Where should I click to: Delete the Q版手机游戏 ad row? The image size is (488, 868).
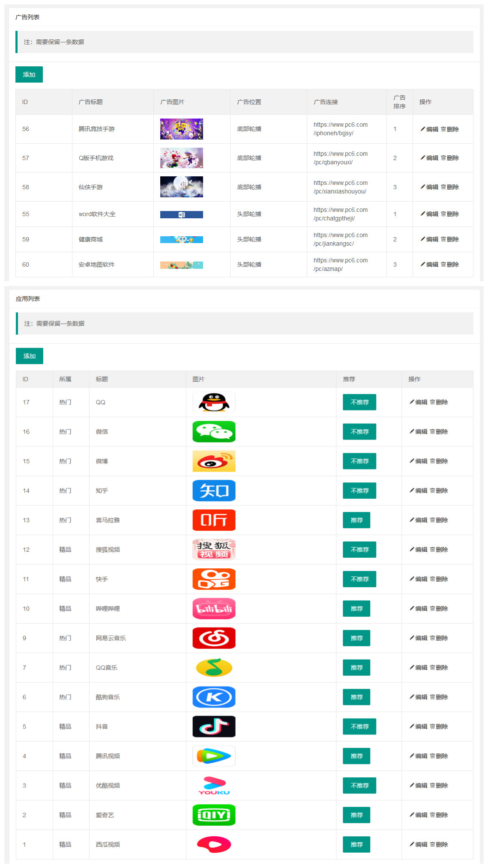pyautogui.click(x=450, y=158)
